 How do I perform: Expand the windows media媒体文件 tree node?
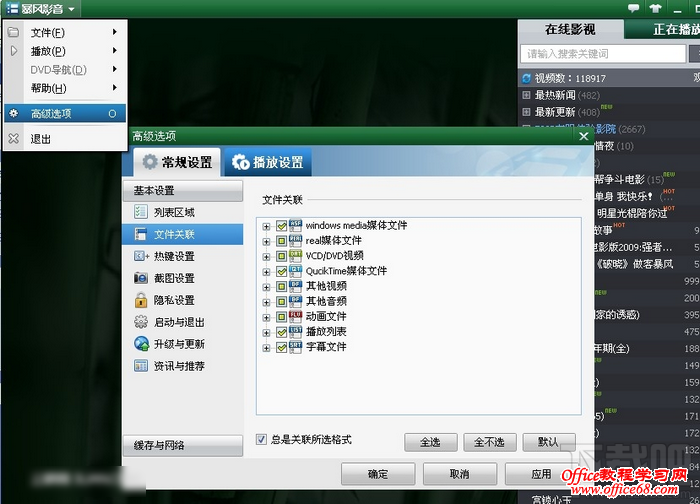(x=267, y=226)
